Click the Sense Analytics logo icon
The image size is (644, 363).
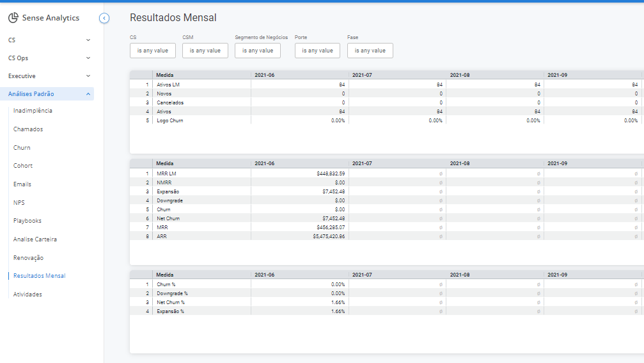(x=13, y=18)
